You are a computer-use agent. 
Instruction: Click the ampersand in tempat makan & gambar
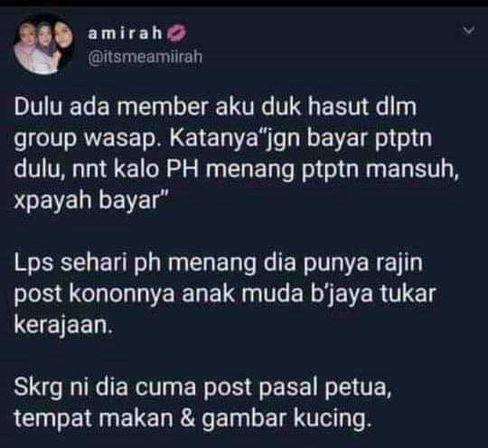pos(188,418)
